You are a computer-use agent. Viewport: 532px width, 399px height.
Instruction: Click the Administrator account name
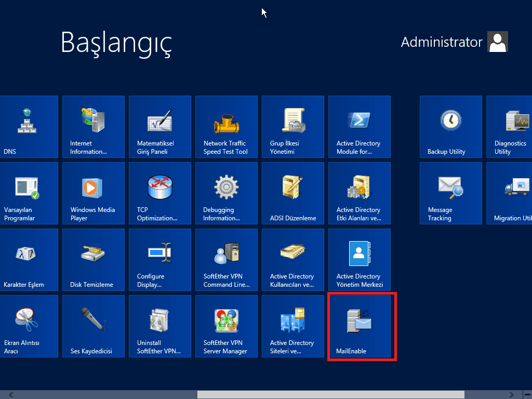coord(442,42)
